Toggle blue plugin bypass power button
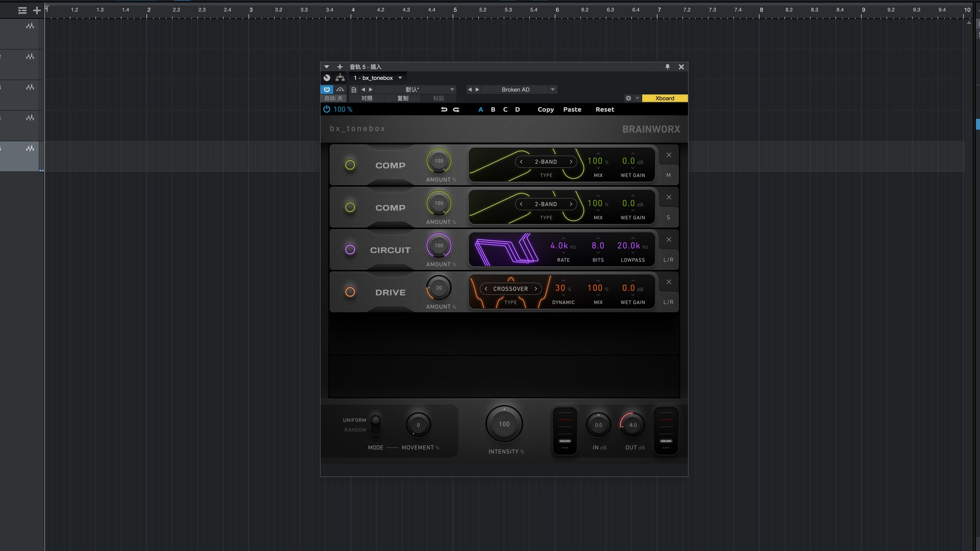Viewport: 980px width, 551px height. tap(327, 89)
